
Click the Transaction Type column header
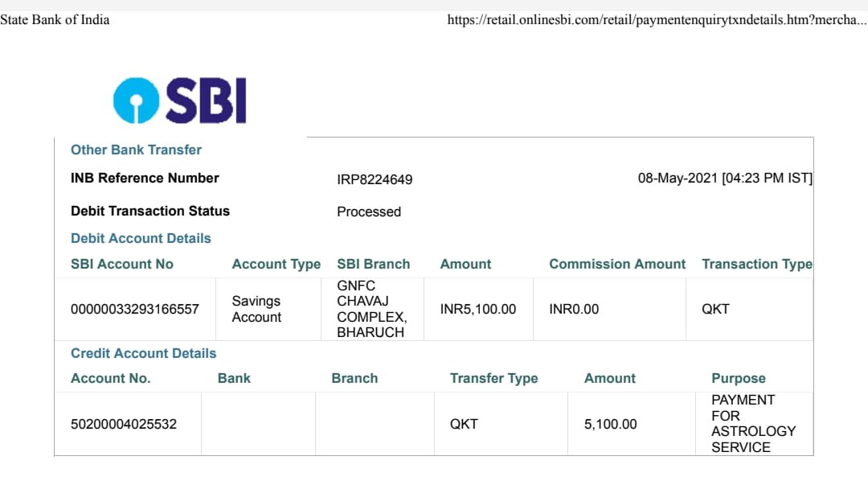click(757, 265)
